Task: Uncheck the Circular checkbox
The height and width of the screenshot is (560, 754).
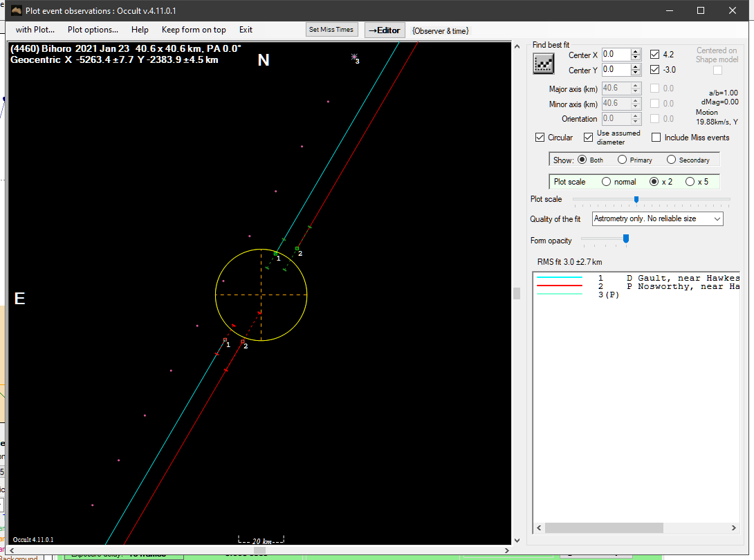Action: coord(540,138)
